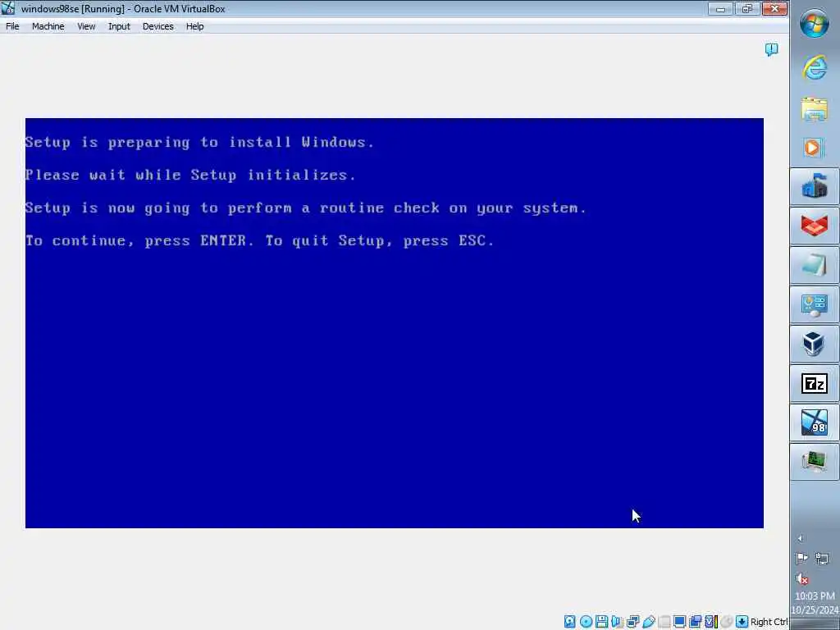The height and width of the screenshot is (630, 840).
Task: Click inside the blue Windows Setup screen
Action: click(395, 323)
